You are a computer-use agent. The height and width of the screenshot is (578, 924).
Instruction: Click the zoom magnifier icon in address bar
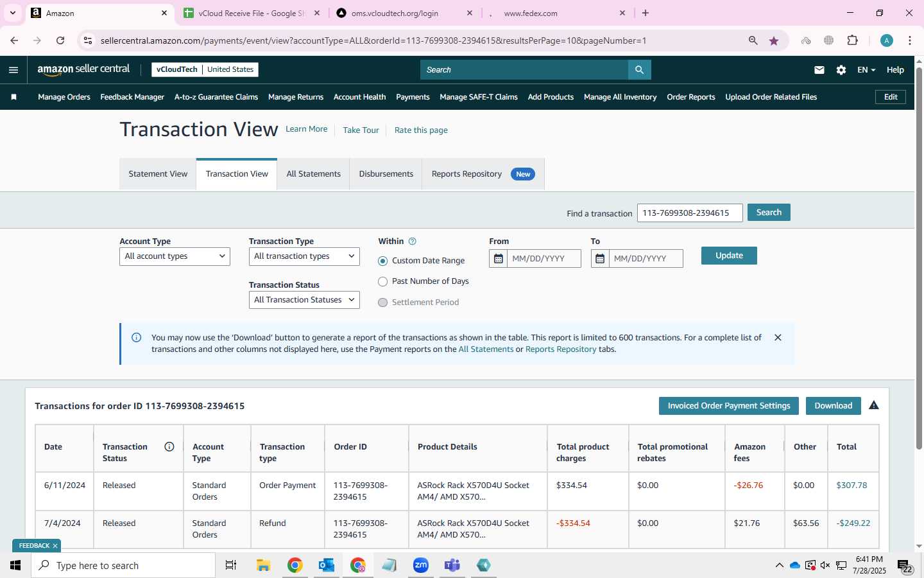coord(753,40)
